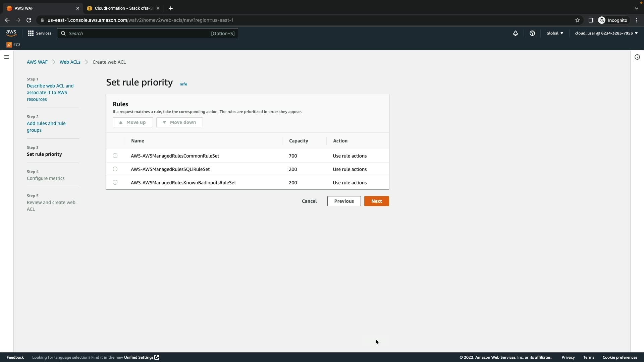Click the AWS logo home icon
644x362 pixels.
click(x=11, y=33)
